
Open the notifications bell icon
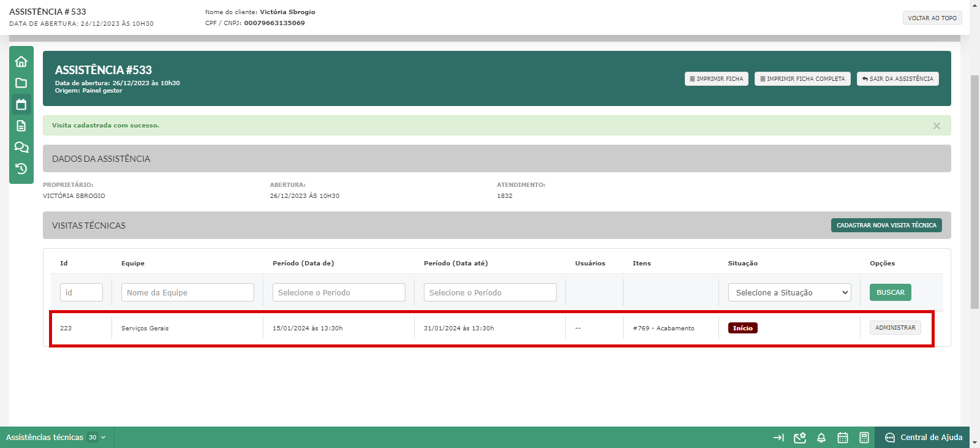point(821,438)
